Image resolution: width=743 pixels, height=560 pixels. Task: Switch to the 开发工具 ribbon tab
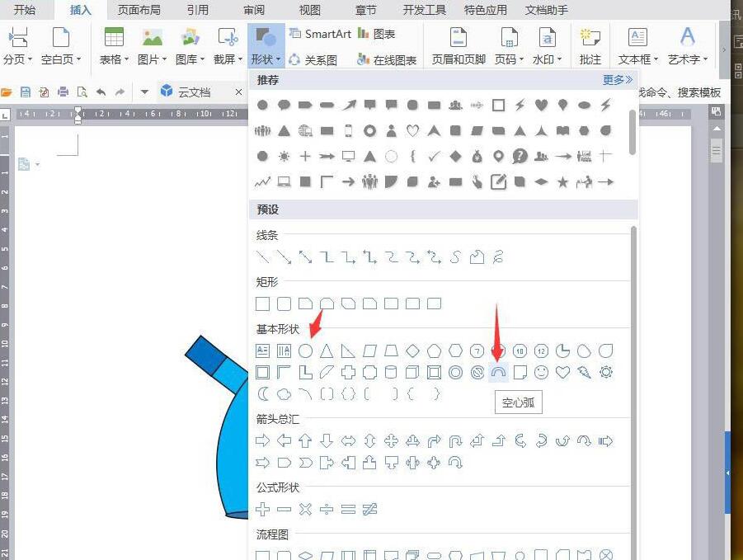(423, 10)
